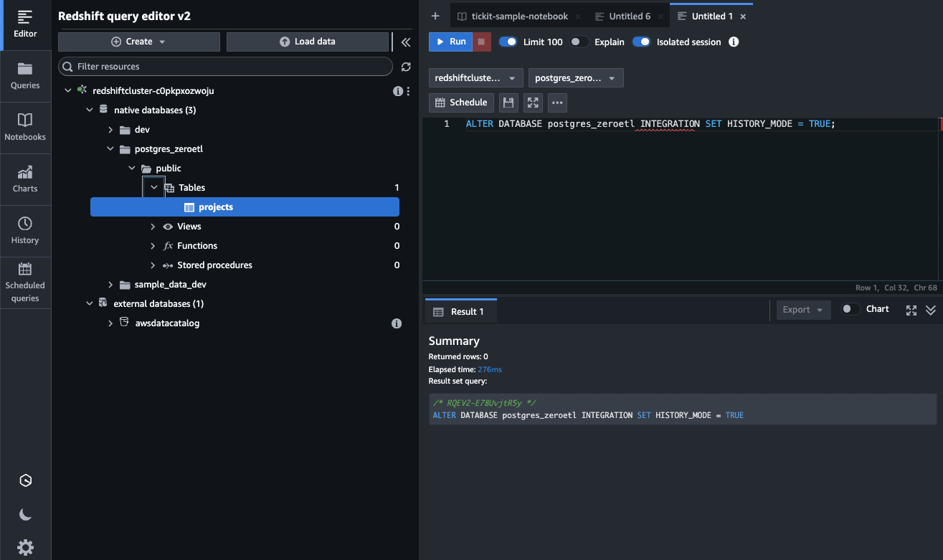Save the query with the floppy disk icon
Screen dimensions: 943x560
[x=508, y=103]
